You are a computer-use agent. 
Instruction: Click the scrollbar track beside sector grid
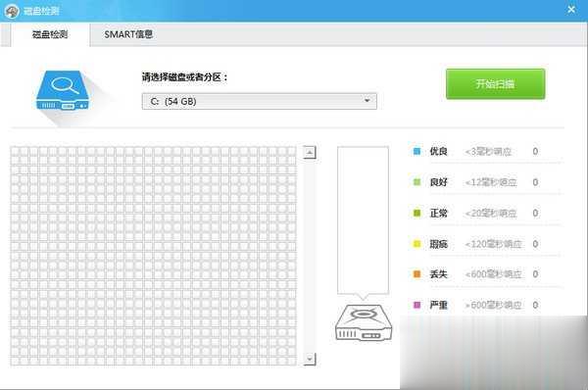pos(310,256)
